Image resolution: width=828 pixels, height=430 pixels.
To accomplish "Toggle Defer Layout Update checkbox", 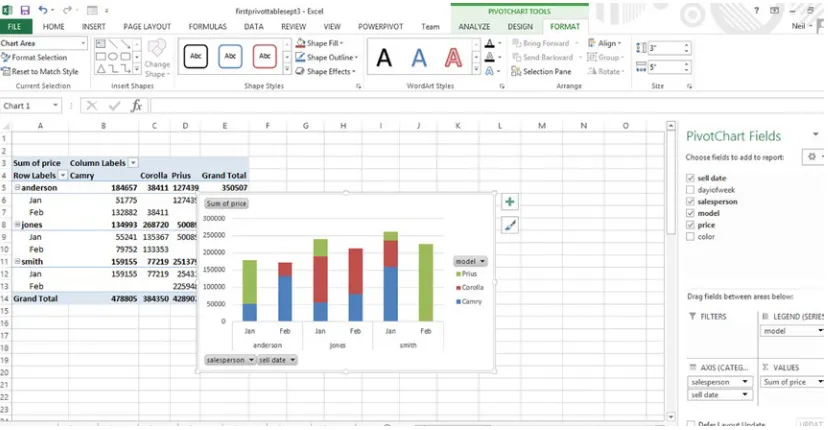I will [x=691, y=424].
